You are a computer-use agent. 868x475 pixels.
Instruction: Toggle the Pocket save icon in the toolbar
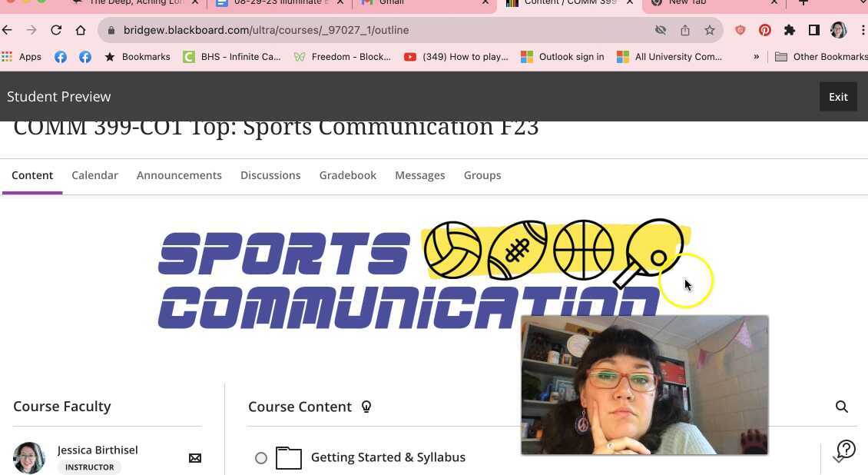click(x=740, y=30)
